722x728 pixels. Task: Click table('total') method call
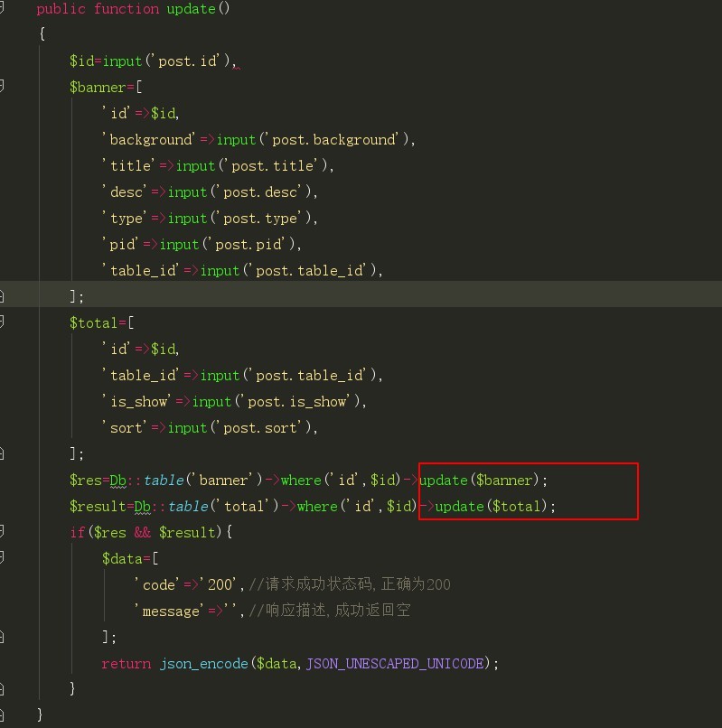click(x=223, y=506)
